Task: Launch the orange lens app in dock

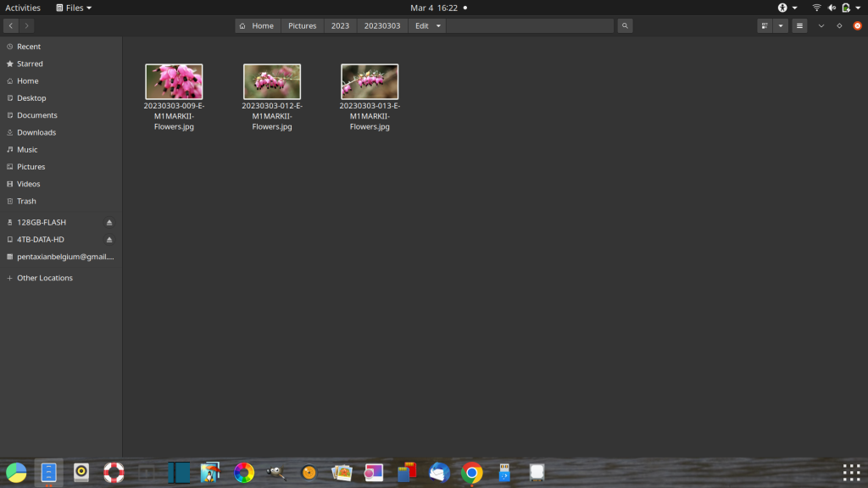Action: tap(309, 473)
